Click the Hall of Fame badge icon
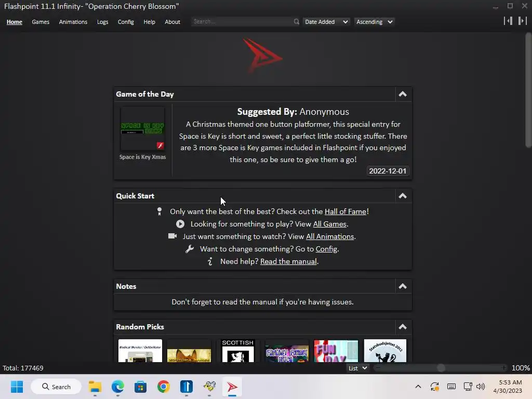Screen dimensions: 532x399 (x=159, y=212)
